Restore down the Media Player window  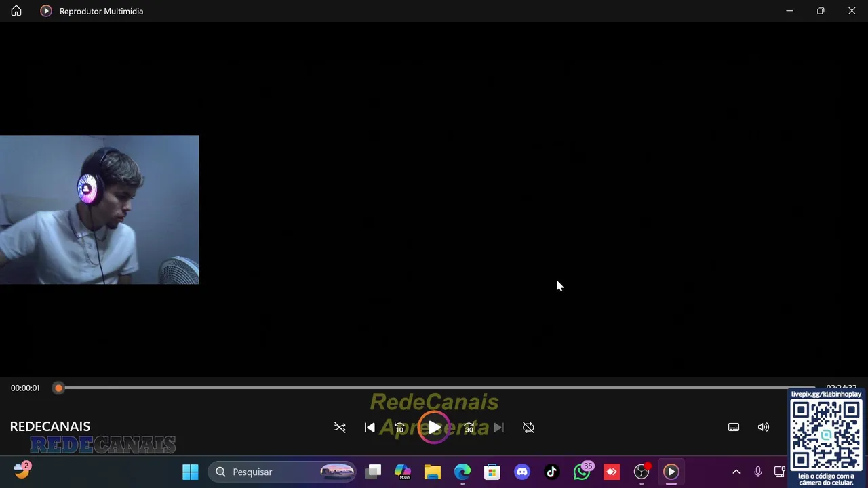[x=821, y=11]
